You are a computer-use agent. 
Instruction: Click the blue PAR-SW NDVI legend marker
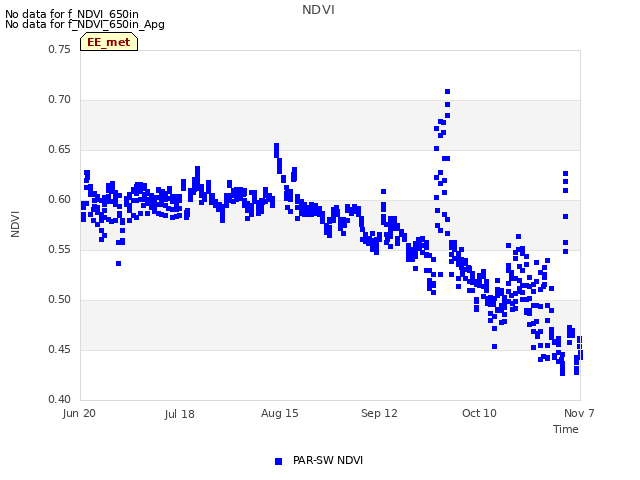pyautogui.click(x=278, y=461)
